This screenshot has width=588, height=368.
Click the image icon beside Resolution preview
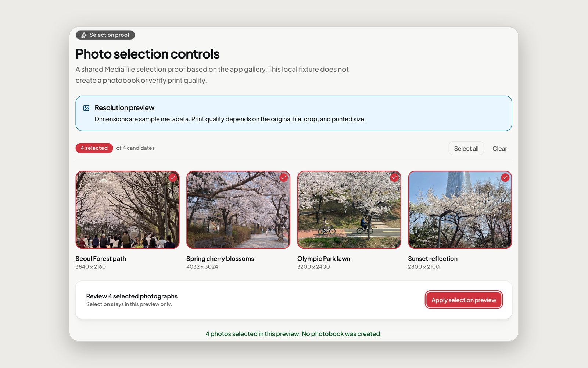click(x=86, y=108)
